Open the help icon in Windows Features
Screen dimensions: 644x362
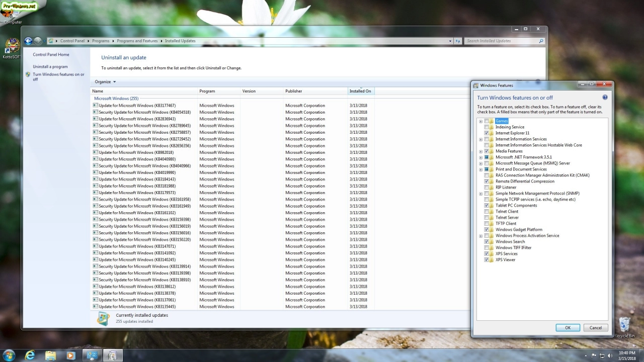605,97
